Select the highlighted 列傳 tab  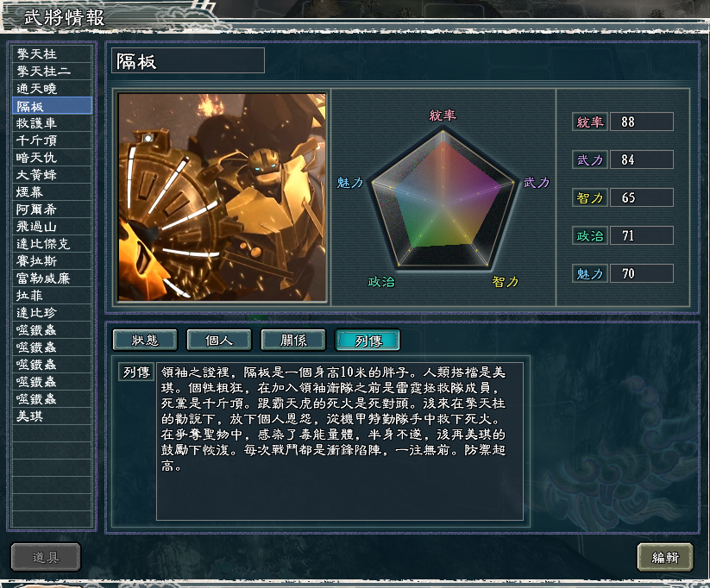pos(368,340)
